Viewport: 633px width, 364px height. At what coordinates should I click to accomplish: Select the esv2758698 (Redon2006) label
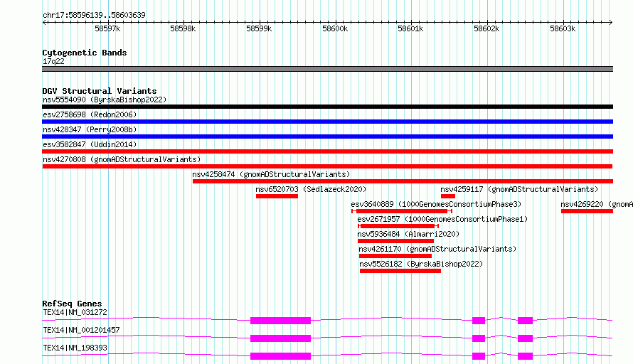tap(90, 114)
